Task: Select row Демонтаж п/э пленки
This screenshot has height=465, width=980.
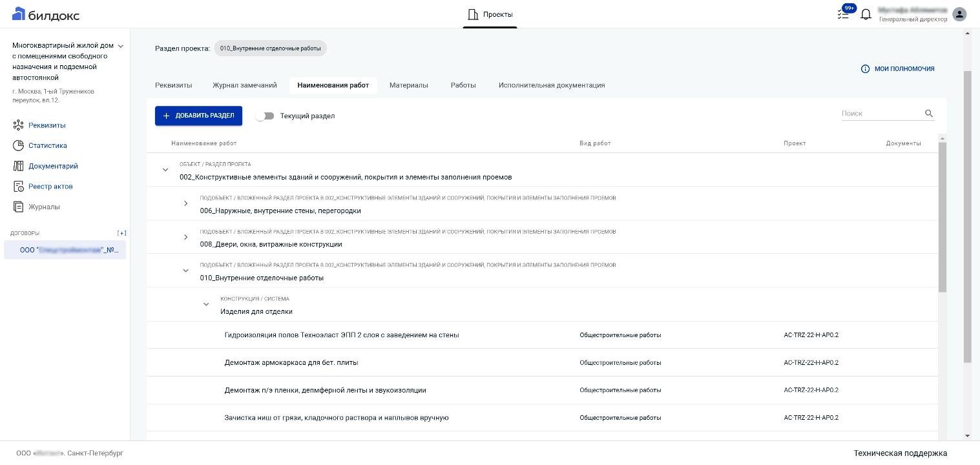Action: point(542,390)
